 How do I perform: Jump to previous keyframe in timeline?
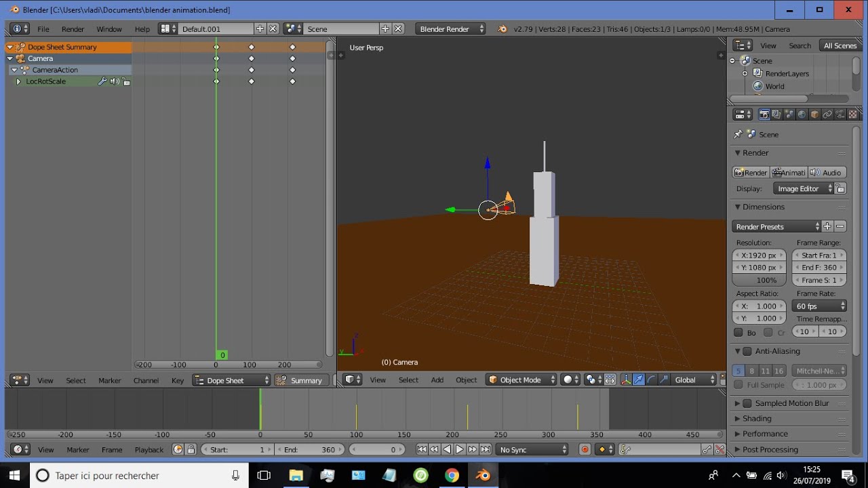[x=435, y=449]
